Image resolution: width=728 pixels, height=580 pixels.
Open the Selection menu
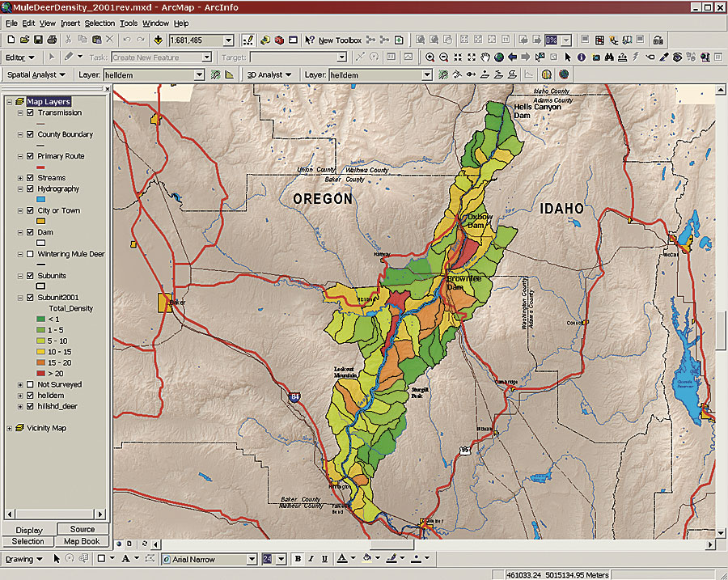pos(99,23)
